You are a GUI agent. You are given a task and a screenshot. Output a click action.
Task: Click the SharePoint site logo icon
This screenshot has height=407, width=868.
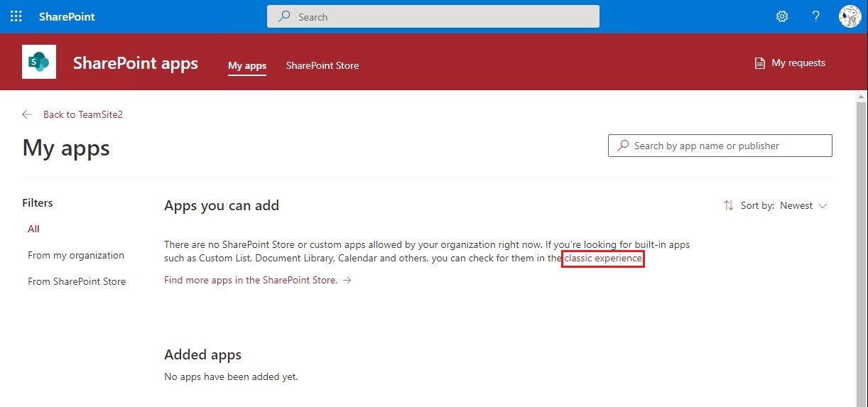click(x=39, y=62)
